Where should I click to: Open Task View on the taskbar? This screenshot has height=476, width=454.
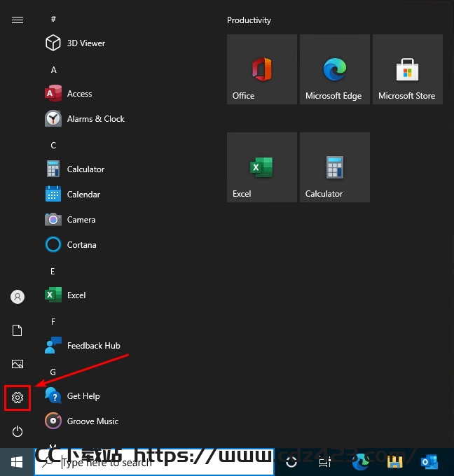325,462
